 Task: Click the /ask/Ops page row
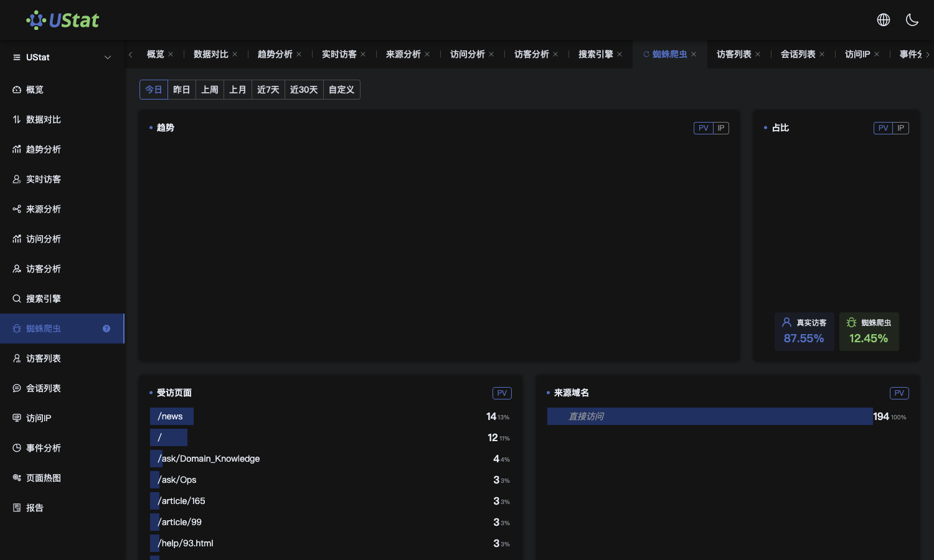331,480
